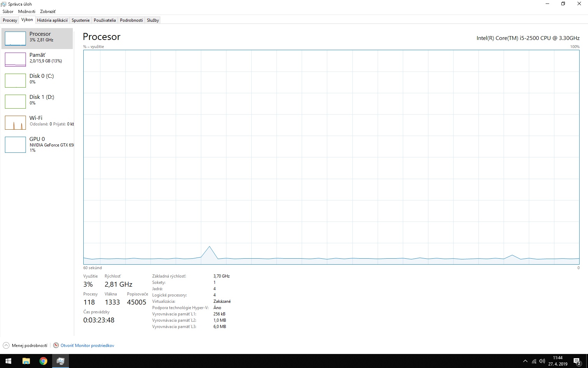Select GPU 0 NVIDIA GeForce entry
This screenshot has width=588, height=368.
[x=37, y=144]
